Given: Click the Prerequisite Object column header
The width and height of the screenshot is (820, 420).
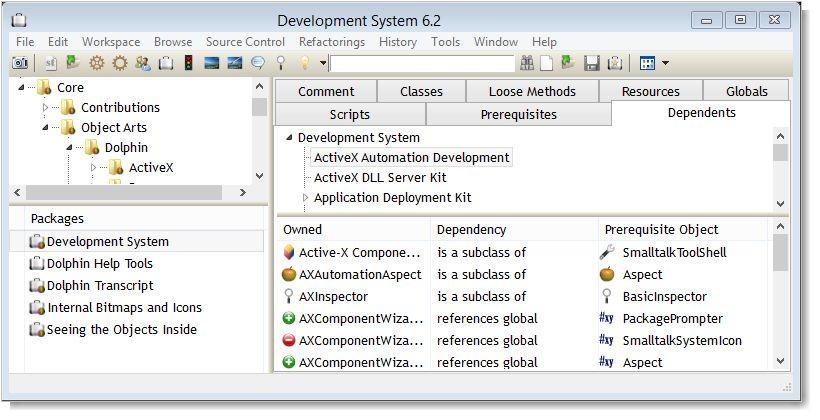Looking at the screenshot, I should pyautogui.click(x=684, y=229).
